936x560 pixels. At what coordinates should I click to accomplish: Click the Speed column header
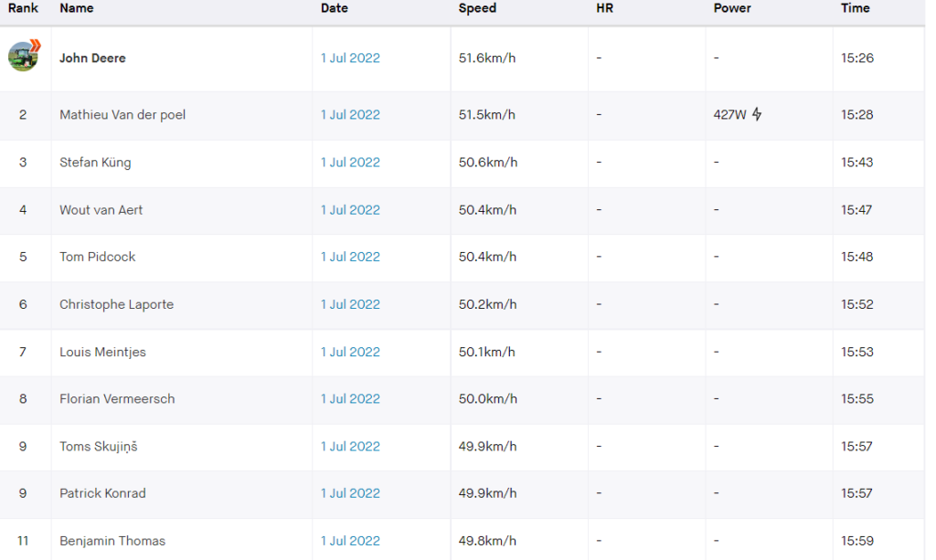click(x=477, y=8)
